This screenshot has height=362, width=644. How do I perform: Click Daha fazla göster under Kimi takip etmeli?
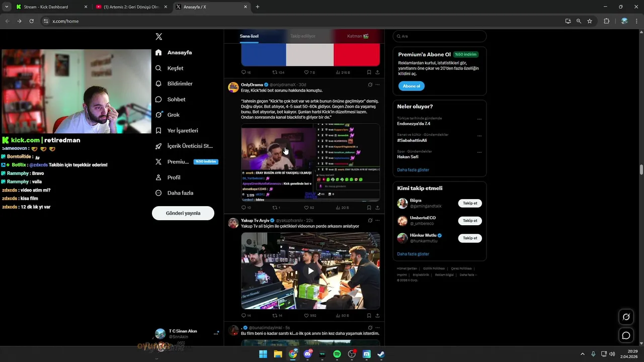pos(413,254)
